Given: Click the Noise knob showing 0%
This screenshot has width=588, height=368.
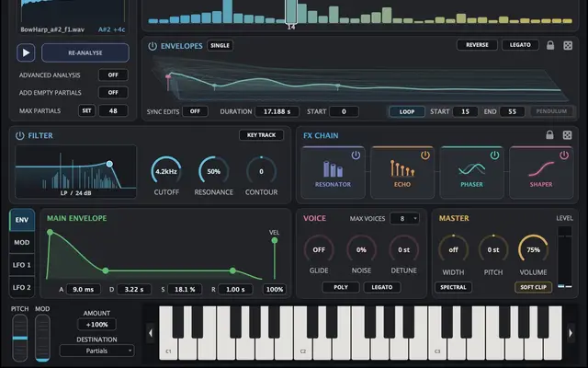Looking at the screenshot, I should (x=361, y=249).
